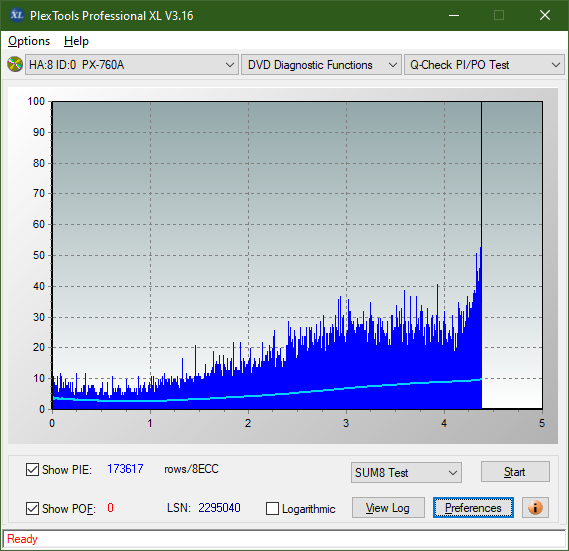Click the disabled maximize window button
This screenshot has height=551, width=569.
499,15
